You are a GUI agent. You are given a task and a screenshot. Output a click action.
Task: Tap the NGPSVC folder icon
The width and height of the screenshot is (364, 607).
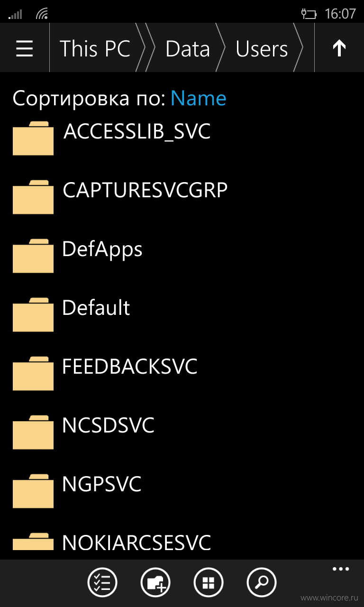tap(33, 491)
